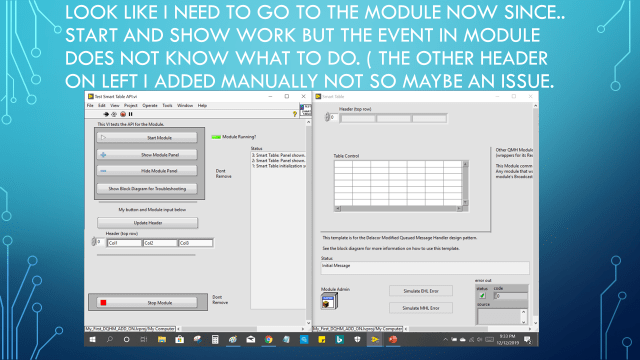Click the LabVIEW icon on taskbar

click(375, 340)
